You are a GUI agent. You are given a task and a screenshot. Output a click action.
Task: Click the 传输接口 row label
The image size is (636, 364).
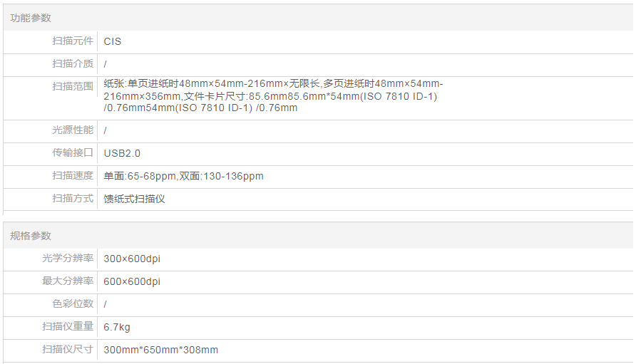(x=73, y=153)
